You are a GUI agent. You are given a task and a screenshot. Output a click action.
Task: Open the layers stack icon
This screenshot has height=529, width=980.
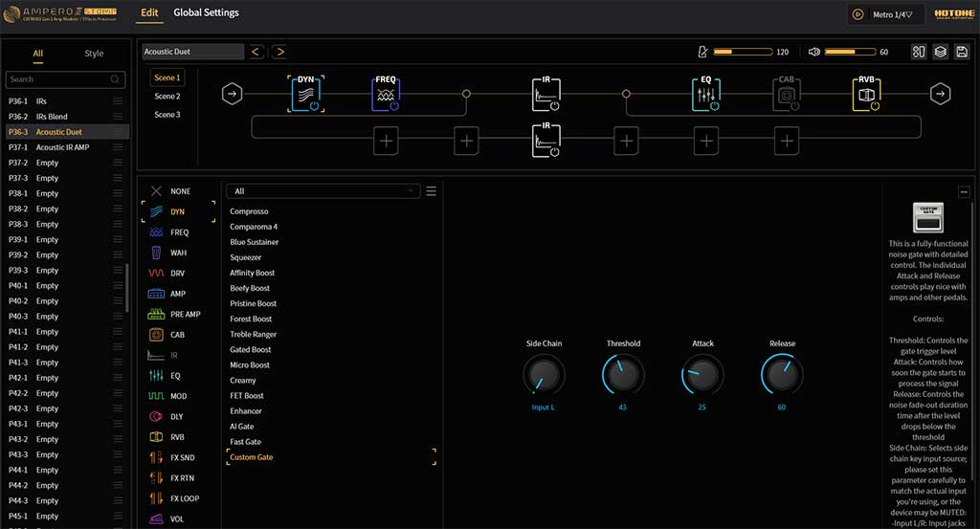940,52
